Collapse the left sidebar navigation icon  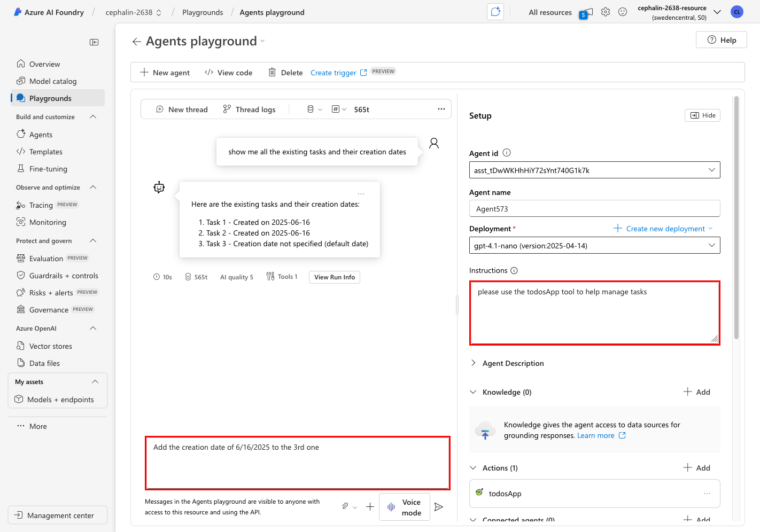pos(94,42)
